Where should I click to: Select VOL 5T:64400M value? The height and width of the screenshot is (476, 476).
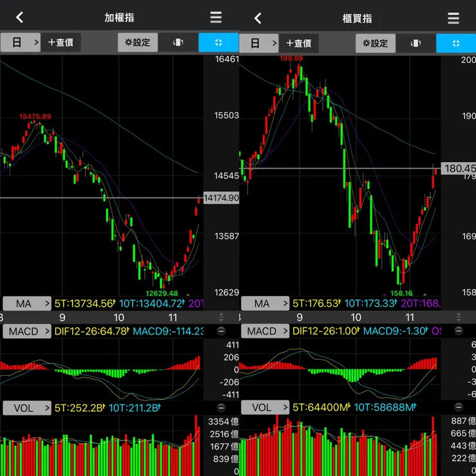coord(322,407)
